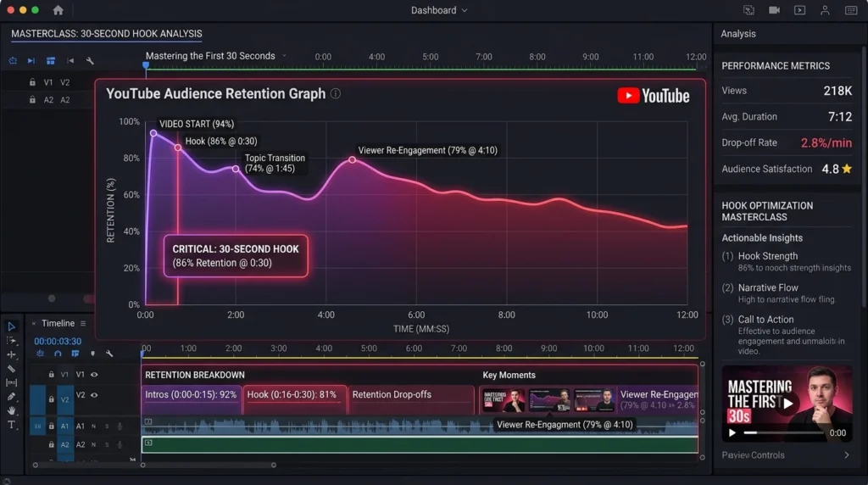Click the linked selection icon in Timeline toolbar
Image resolution: width=868 pixels, height=485 pixels.
pyautogui.click(x=75, y=354)
